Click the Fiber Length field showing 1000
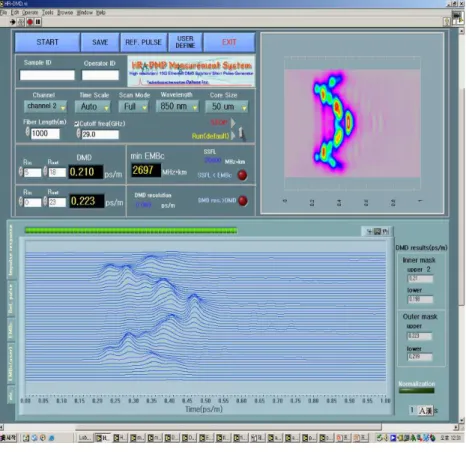The image size is (466, 452). [45, 134]
